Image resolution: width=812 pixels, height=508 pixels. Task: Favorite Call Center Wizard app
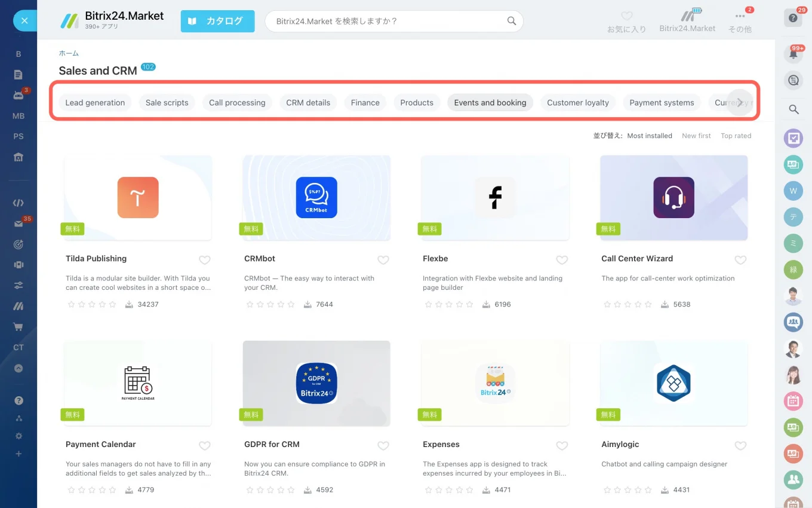[x=740, y=260]
